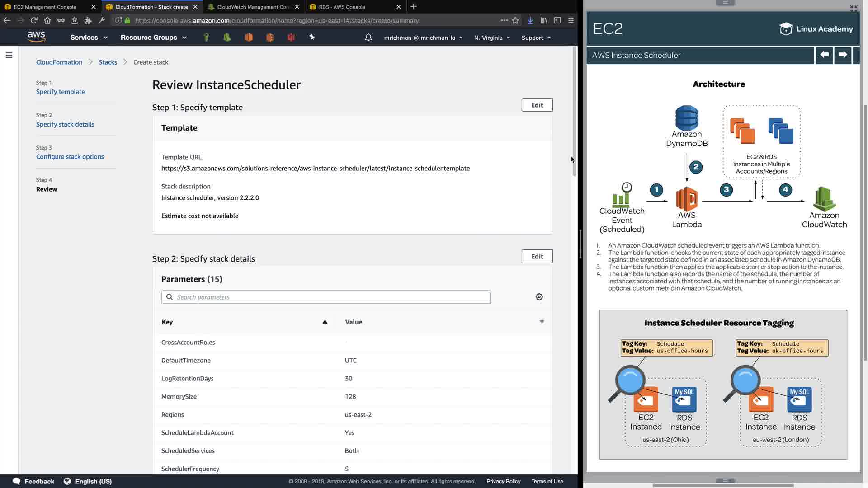Viewport: 868px width, 488px height.
Task: Click the Firefox downloads arrow icon
Action: tap(530, 20)
